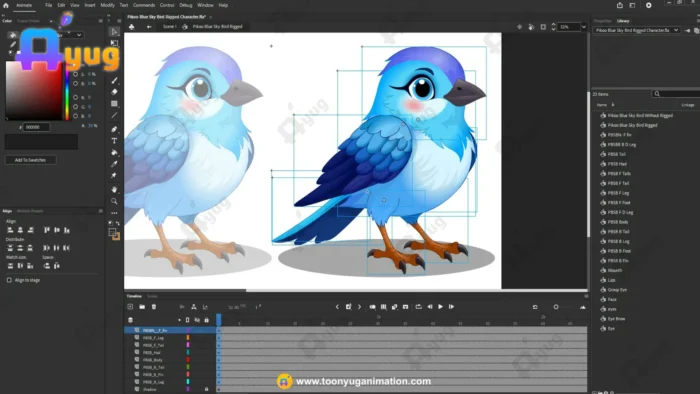Select the Pen tool
This screenshot has height=394, width=700.
pyautogui.click(x=114, y=129)
